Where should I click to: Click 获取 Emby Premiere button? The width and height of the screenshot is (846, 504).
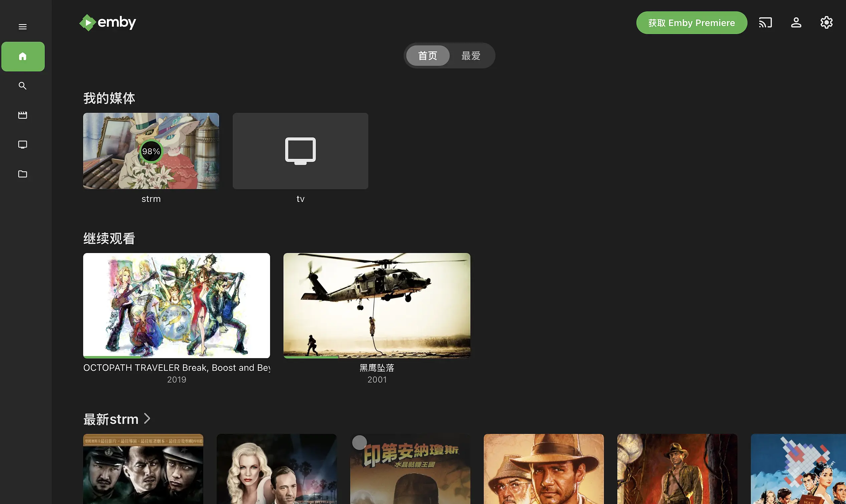[x=691, y=23]
